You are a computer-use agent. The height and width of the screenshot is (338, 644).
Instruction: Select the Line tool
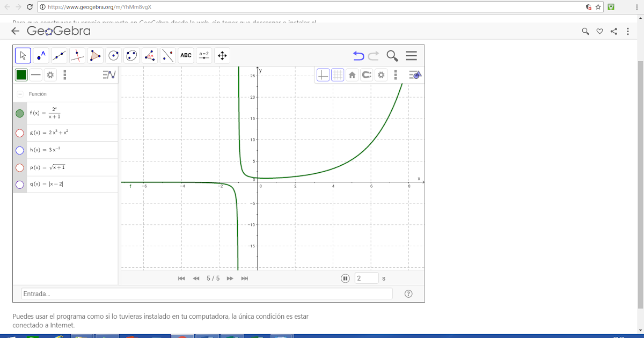click(x=59, y=55)
